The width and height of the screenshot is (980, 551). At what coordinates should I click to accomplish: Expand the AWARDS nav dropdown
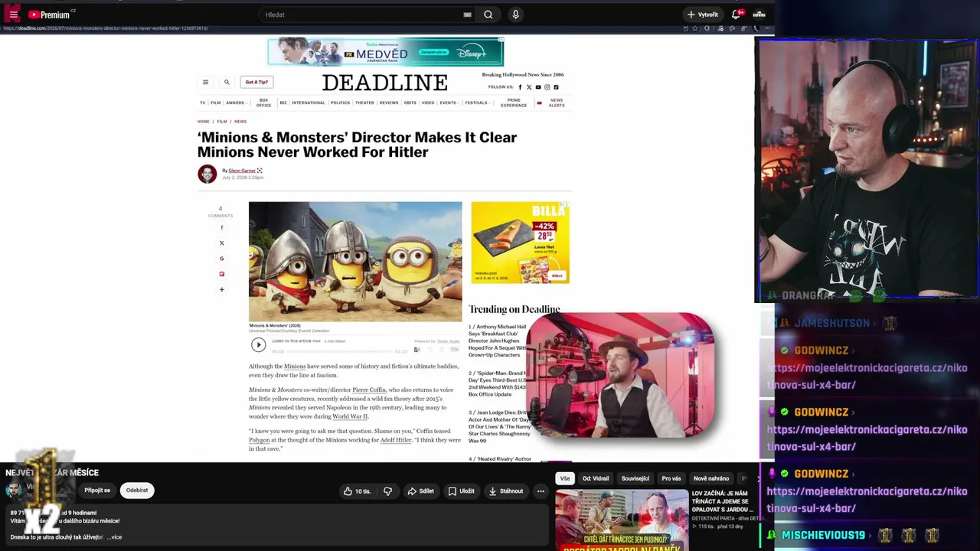(237, 103)
